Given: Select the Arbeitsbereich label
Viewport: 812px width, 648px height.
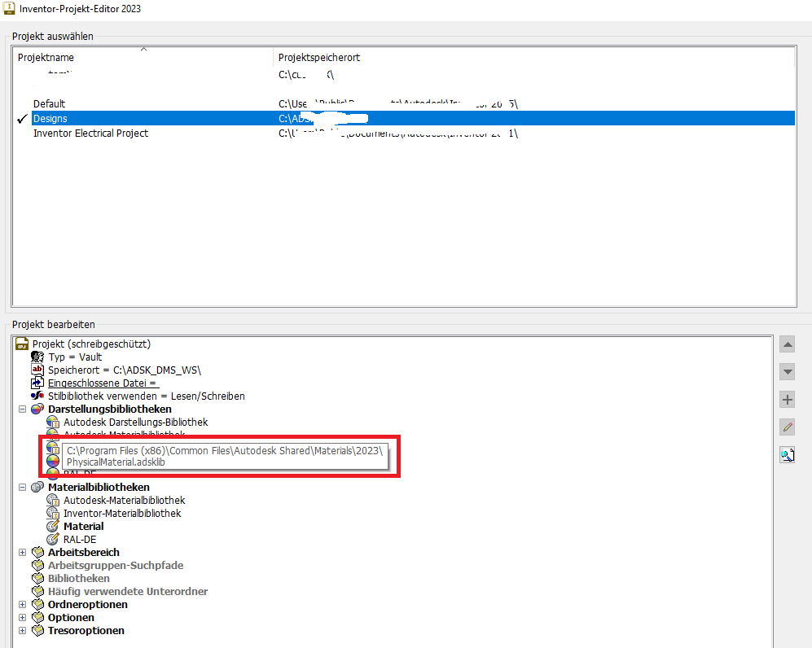Looking at the screenshot, I should [x=83, y=552].
